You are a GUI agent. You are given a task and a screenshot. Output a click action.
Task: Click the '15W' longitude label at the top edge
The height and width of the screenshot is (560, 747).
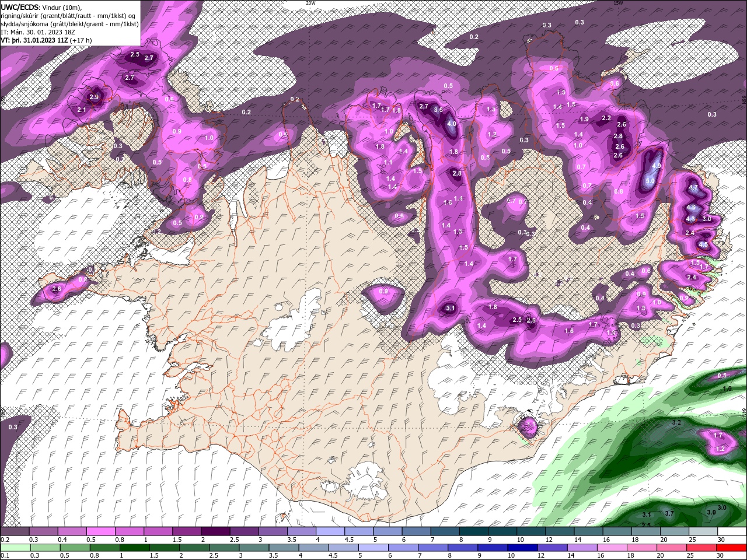[619, 3]
